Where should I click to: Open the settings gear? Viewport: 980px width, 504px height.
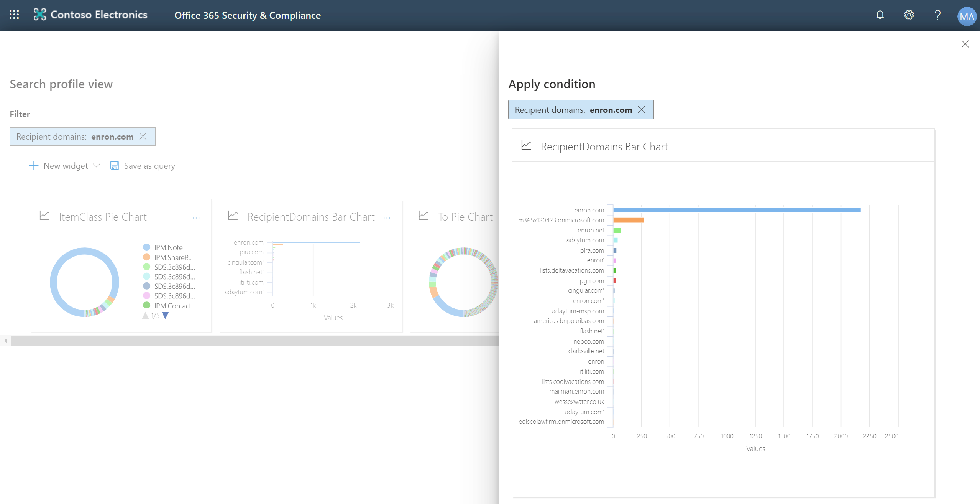click(x=909, y=15)
